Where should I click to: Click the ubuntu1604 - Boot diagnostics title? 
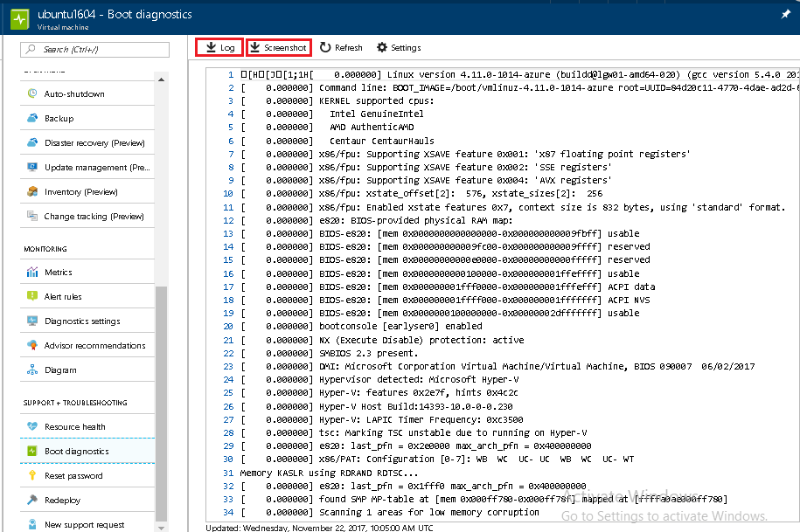click(x=115, y=14)
